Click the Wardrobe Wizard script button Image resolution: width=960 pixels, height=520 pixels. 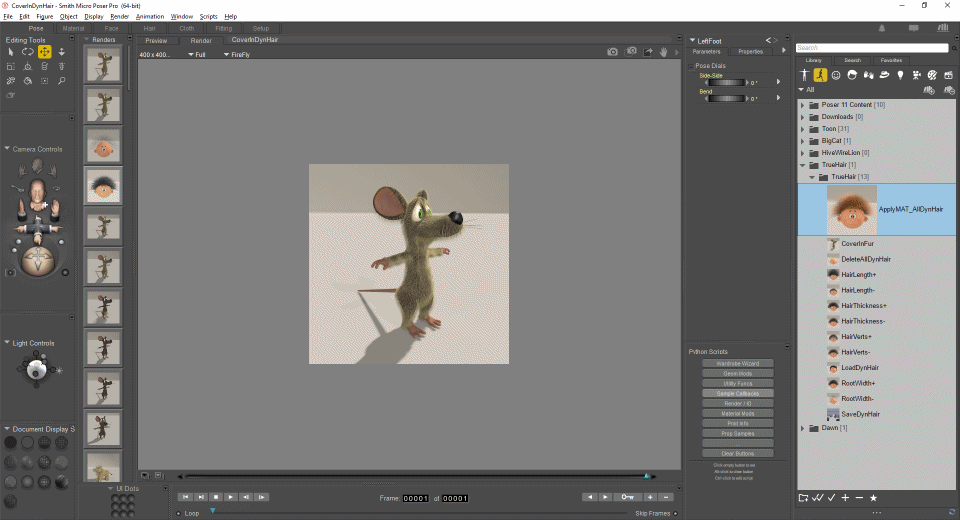click(737, 363)
